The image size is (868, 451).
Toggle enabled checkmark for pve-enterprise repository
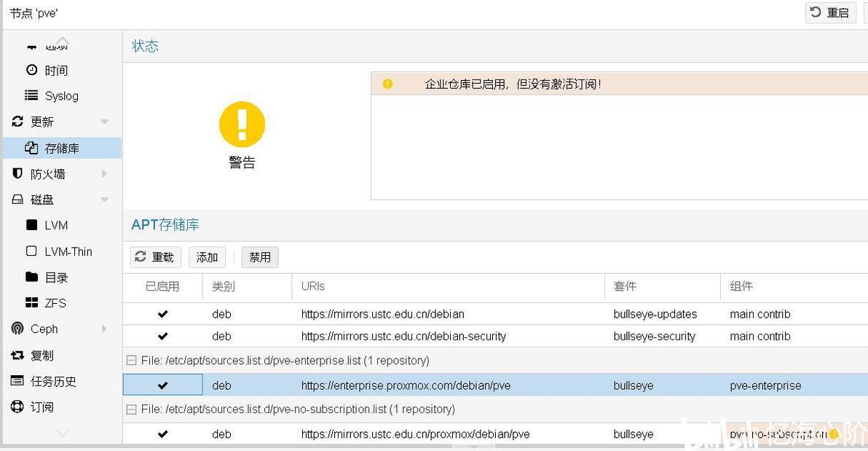(x=163, y=385)
